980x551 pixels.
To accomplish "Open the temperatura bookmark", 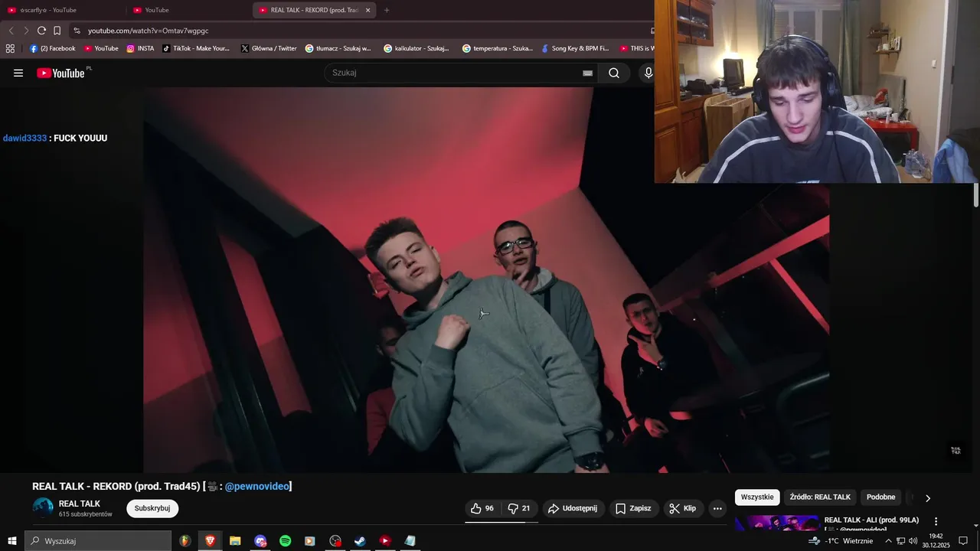I will (497, 48).
